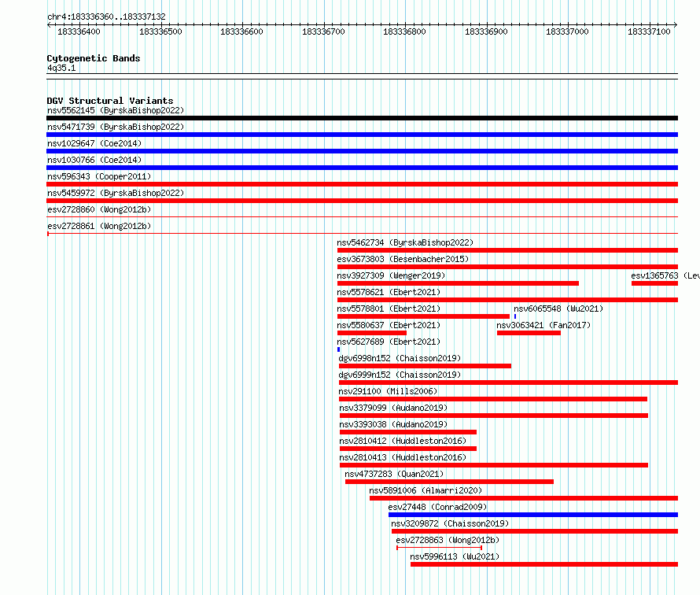Click dgv6999n152 (Chaisson2019) label
This screenshot has width=700, height=595.
point(400,375)
